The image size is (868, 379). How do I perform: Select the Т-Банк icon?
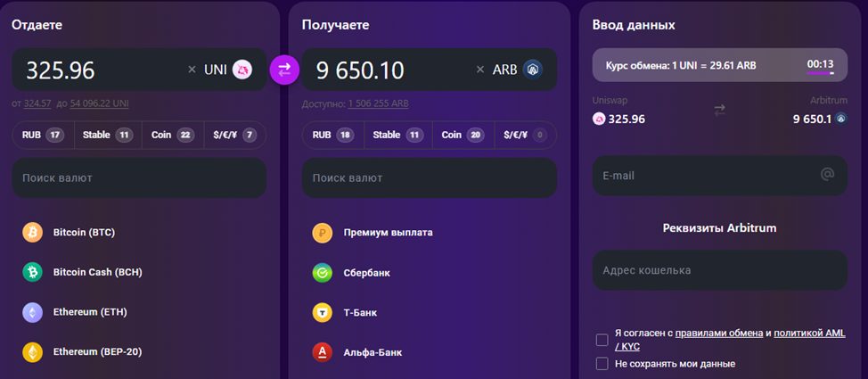[323, 313]
